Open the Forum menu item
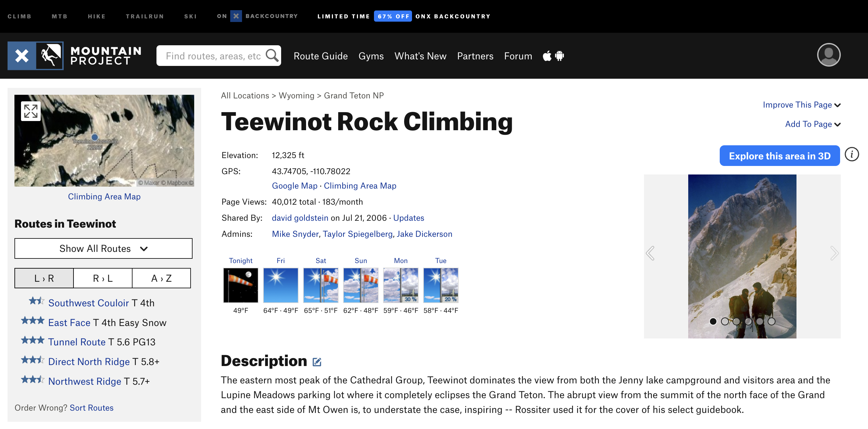Screen dimensions: 868x429 pos(518,55)
